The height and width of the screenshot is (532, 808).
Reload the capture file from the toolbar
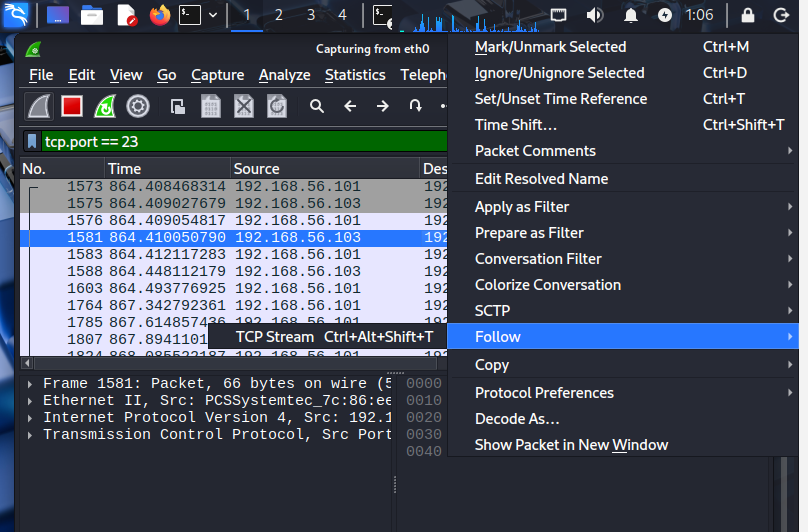pos(277,107)
